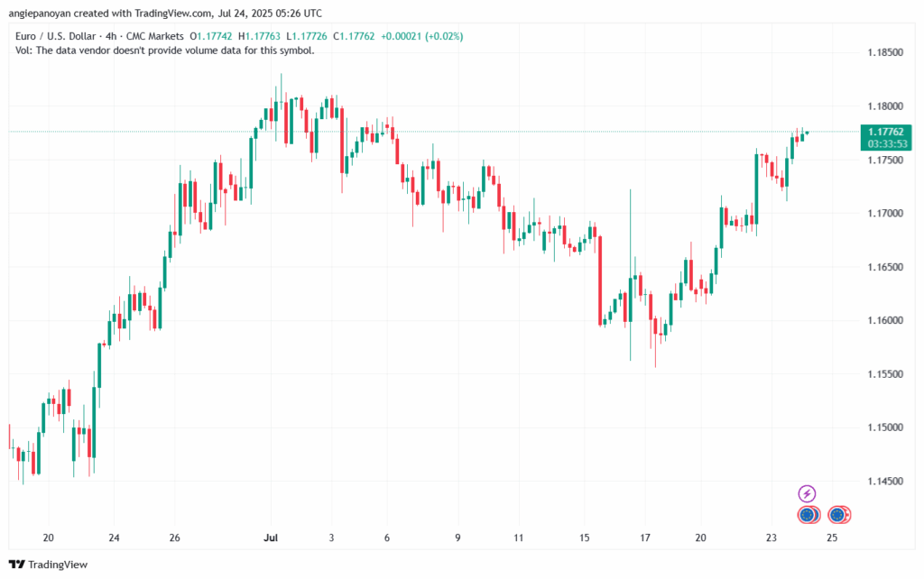The image size is (924, 579).
Task: Click the 1.15500 price axis label
Action: point(885,374)
